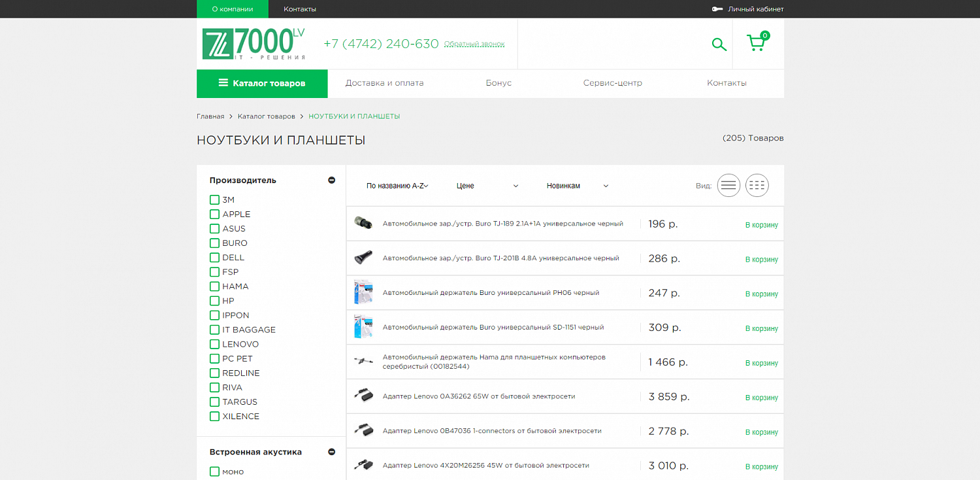
Task: Add Lenovo 0B47036 adapter to cart
Action: pos(762,432)
